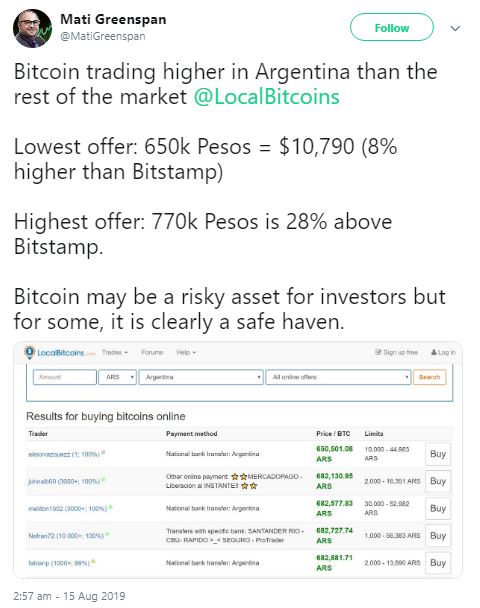Buy from the MERCADOPAGO offer row

438,481
